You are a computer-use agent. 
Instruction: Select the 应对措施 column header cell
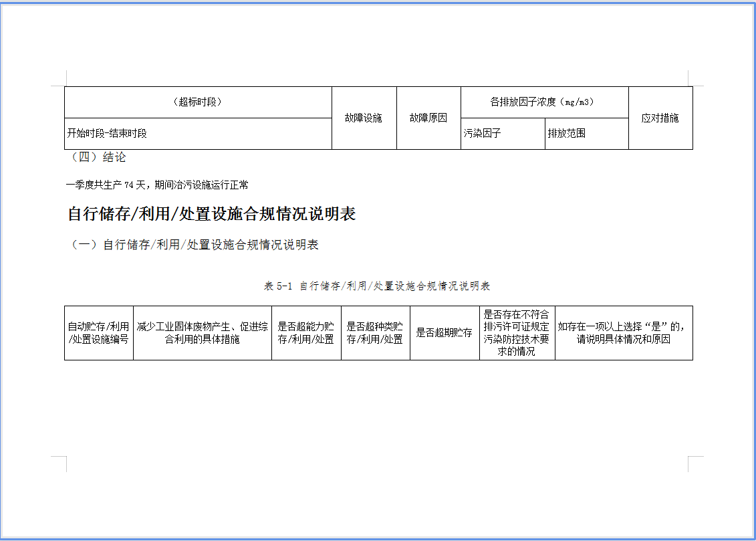pyautogui.click(x=660, y=118)
